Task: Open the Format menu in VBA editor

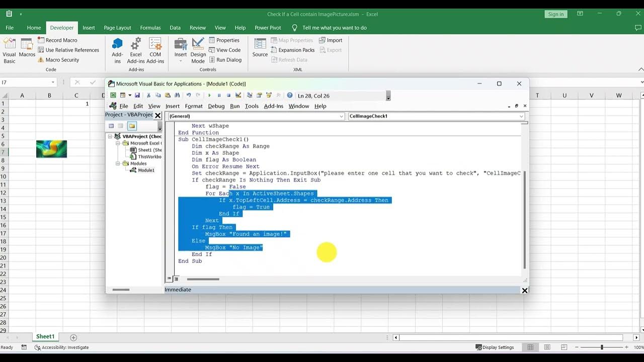Action: (194, 106)
